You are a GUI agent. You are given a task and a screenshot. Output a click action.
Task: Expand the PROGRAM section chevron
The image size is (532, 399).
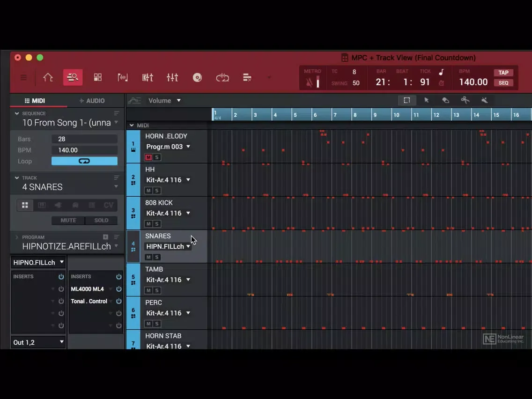tap(17, 237)
